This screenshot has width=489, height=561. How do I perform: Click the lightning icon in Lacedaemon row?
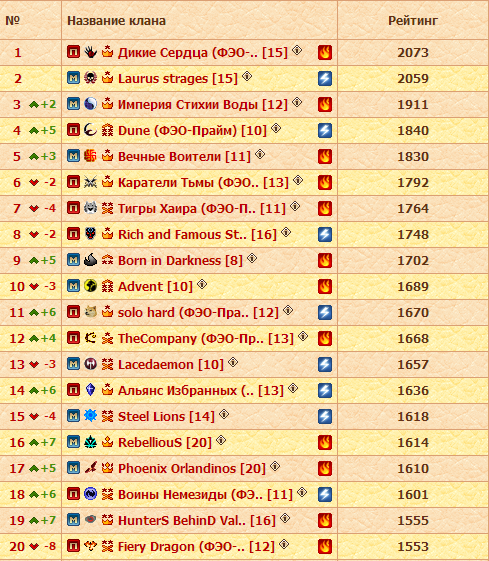click(325, 365)
